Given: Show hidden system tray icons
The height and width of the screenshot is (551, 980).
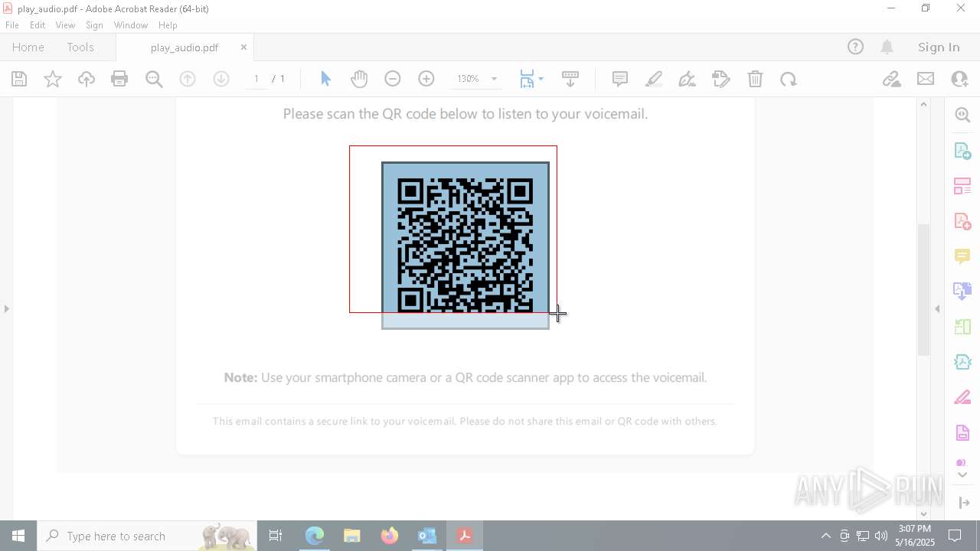Looking at the screenshot, I should [825, 536].
